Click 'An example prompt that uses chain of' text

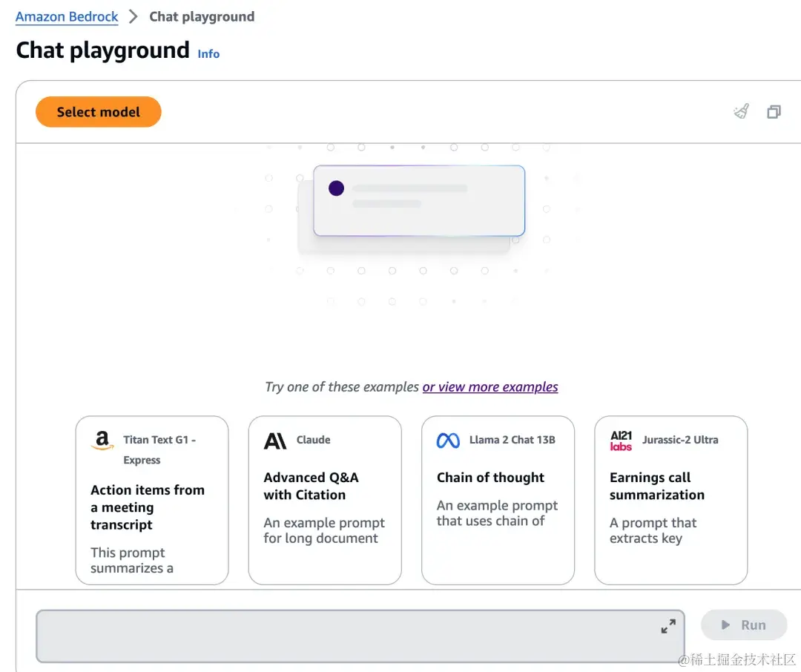[x=497, y=513]
